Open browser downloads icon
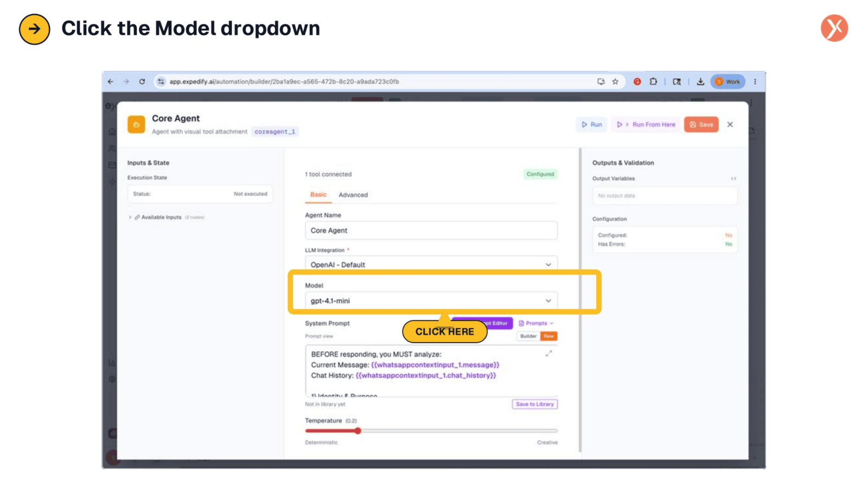This screenshot has height=488, width=868. [700, 81]
